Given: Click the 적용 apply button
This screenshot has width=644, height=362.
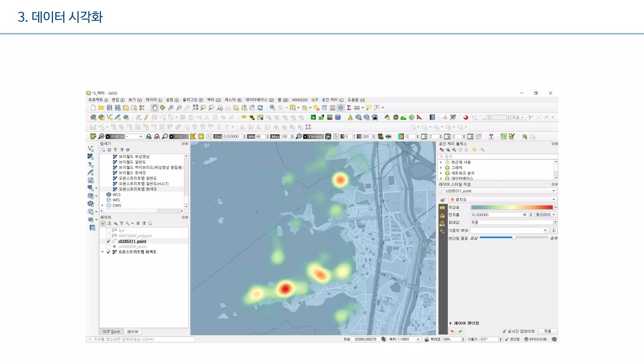Looking at the screenshot, I should (x=547, y=331).
